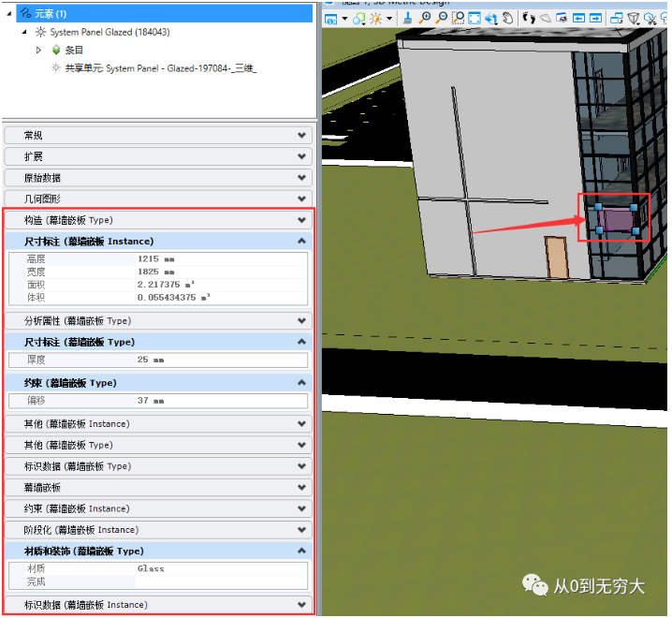Click the View Next arrow icon
The image size is (672, 618).
click(595, 18)
